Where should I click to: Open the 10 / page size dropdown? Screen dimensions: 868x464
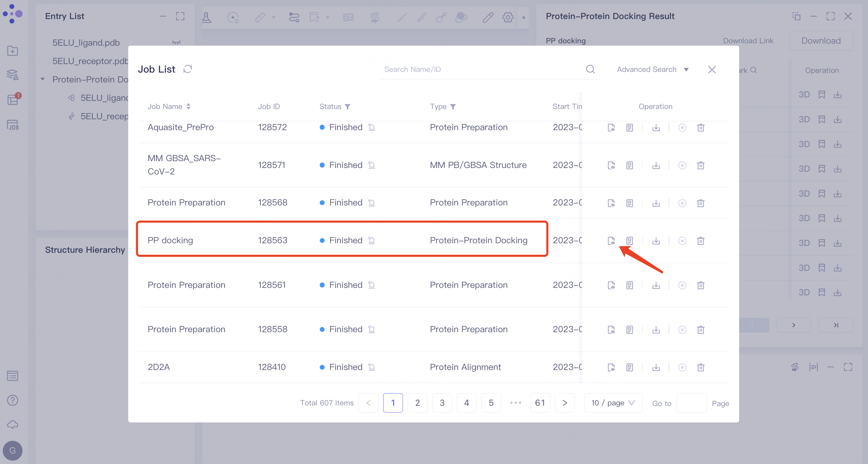tap(613, 403)
